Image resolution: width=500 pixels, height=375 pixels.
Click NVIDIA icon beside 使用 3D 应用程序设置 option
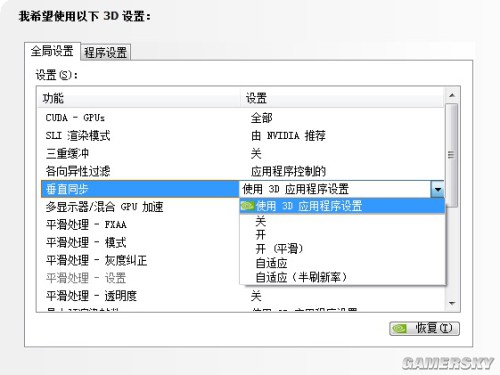pyautogui.click(x=248, y=206)
